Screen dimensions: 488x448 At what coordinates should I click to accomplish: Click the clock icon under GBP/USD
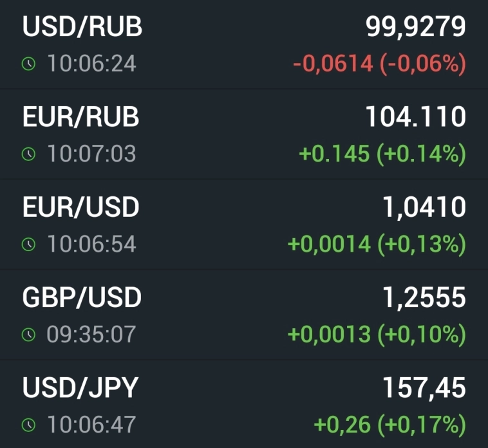coord(28,335)
